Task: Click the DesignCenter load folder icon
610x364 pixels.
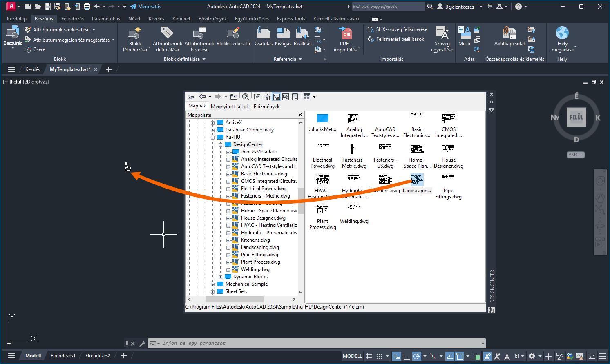Action: coord(191,97)
